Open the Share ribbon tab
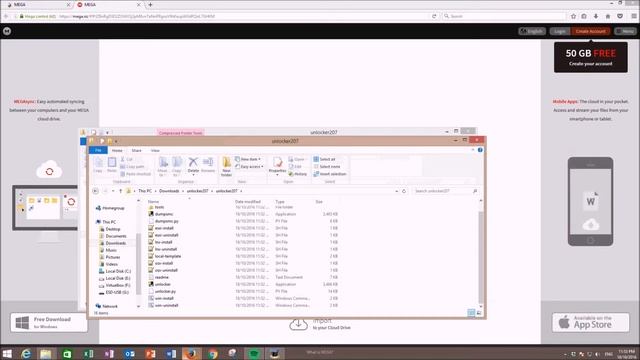 coord(136,151)
